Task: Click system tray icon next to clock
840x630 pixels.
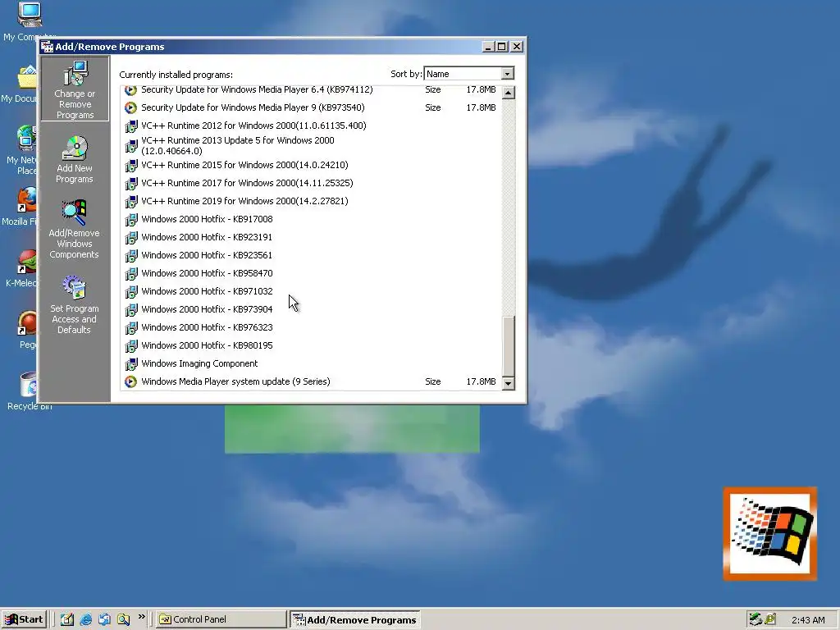Action: (770, 620)
